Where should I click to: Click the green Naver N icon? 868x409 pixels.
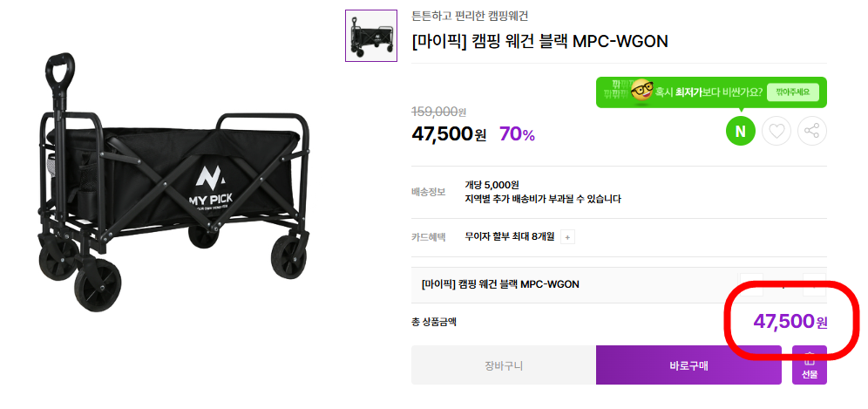740,132
